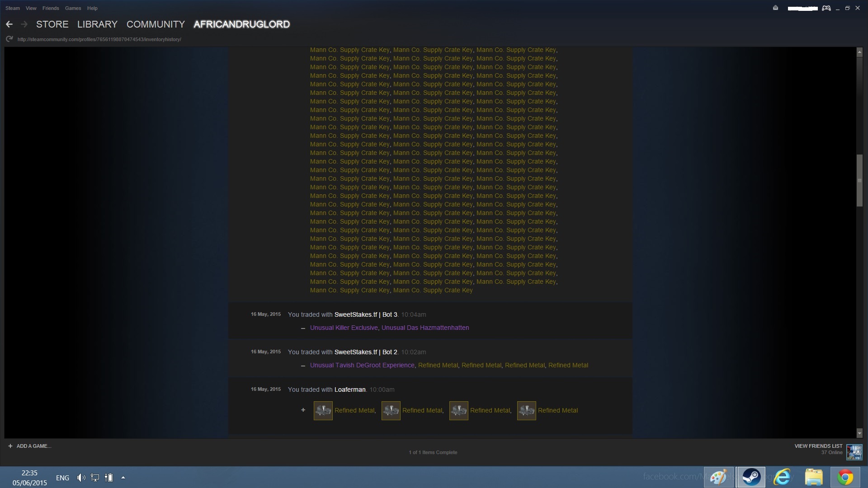Open Internet Explorer from the taskbar
The width and height of the screenshot is (868, 488).
click(x=783, y=477)
